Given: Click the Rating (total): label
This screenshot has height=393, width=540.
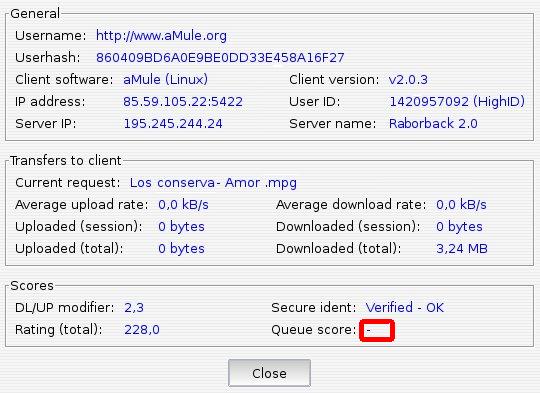Looking at the screenshot, I should [59, 330].
